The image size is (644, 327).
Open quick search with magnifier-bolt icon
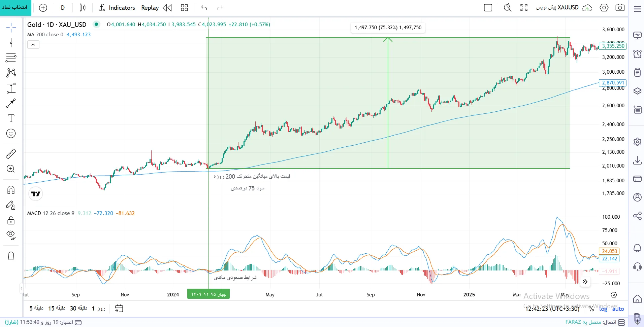coord(508,8)
